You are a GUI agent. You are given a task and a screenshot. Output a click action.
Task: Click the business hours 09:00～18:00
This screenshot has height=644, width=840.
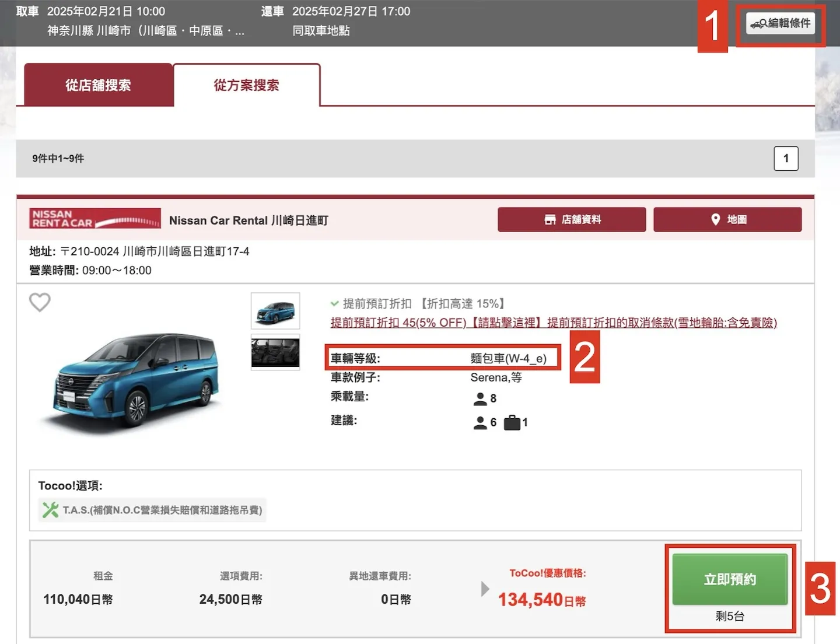click(117, 271)
